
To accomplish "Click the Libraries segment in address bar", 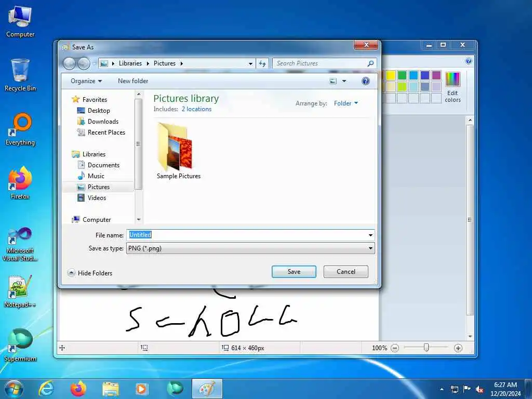I will pyautogui.click(x=130, y=63).
